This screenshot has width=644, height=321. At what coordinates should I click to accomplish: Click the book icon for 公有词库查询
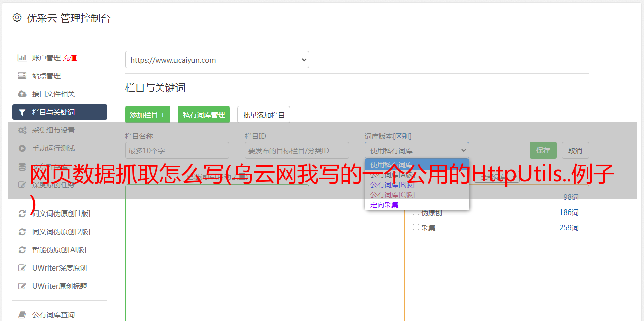click(x=22, y=315)
